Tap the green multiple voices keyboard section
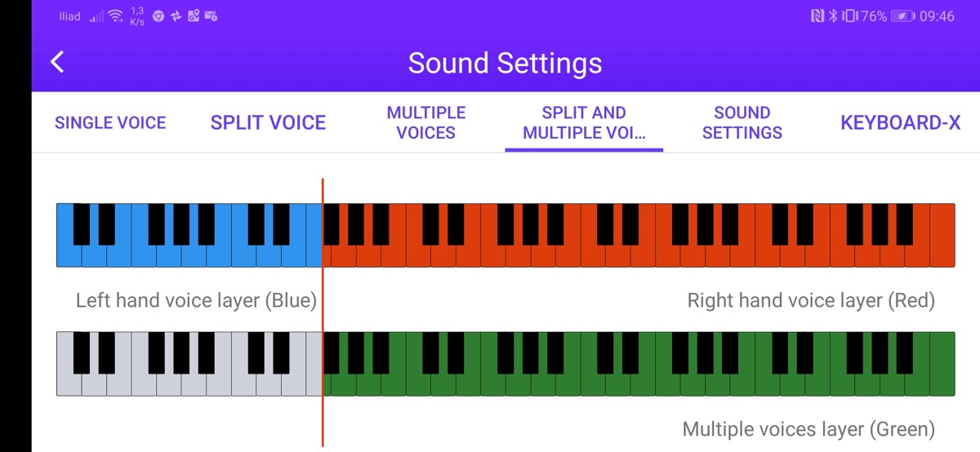This screenshot has height=452, width=980. point(637,383)
